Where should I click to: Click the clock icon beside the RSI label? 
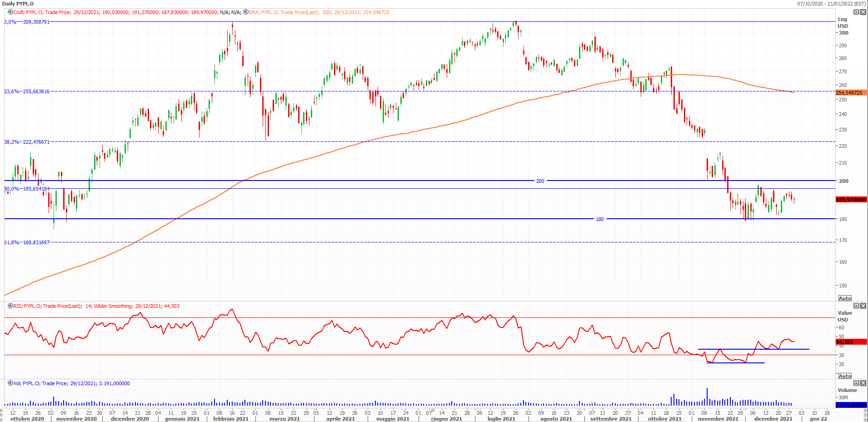(10, 306)
